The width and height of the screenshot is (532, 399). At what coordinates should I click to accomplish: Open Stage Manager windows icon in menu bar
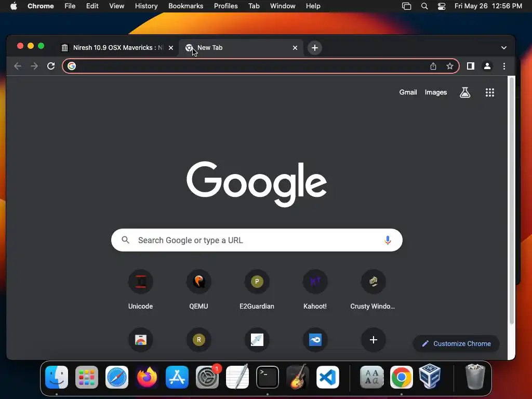point(406,6)
